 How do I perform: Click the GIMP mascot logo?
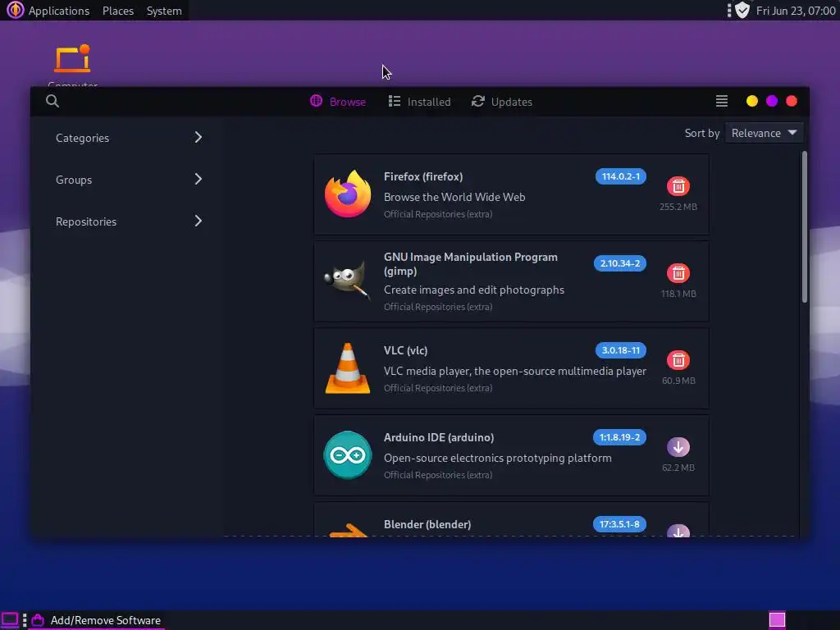[347, 280]
